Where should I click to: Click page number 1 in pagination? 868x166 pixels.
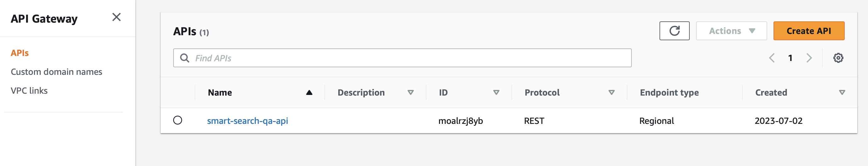coord(790,58)
